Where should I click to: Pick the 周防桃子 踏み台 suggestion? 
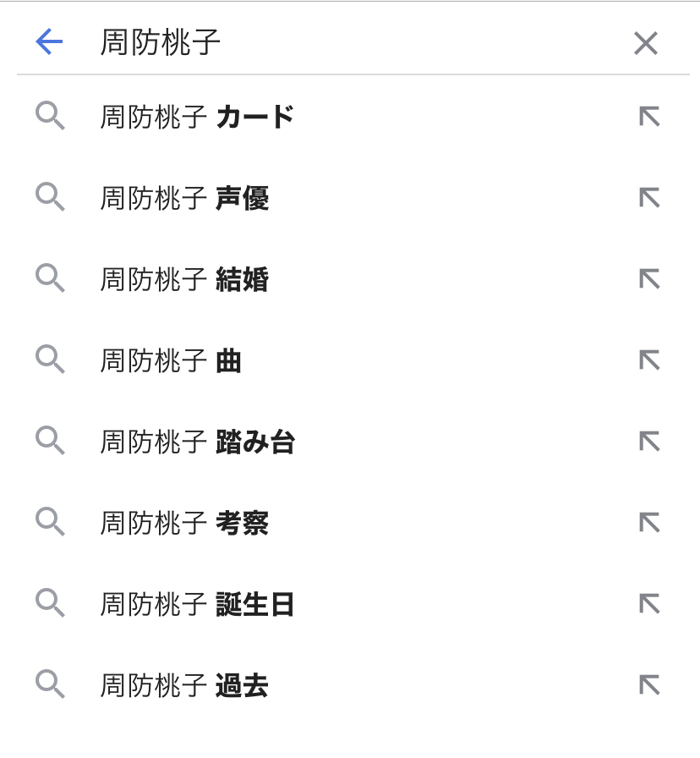tap(197, 442)
